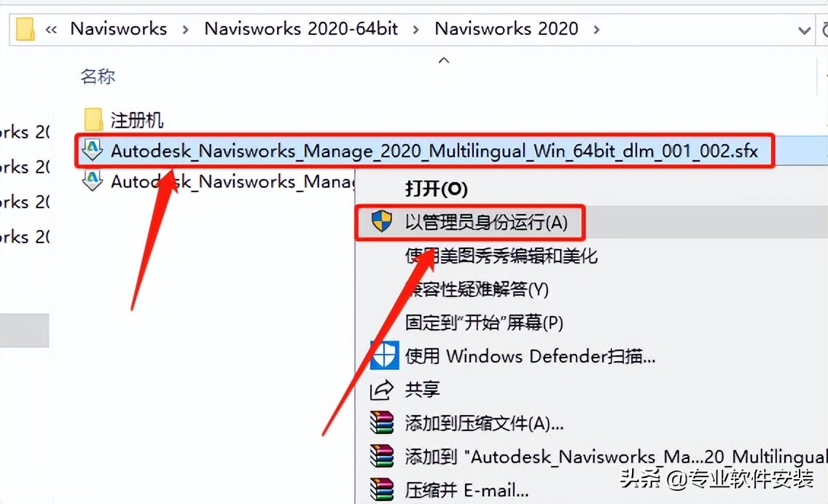Click the sort arrow above the column header

[x=444, y=60]
